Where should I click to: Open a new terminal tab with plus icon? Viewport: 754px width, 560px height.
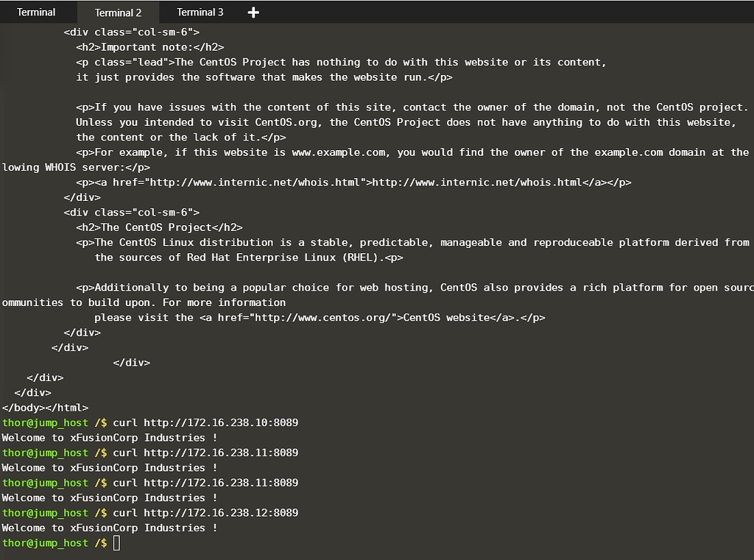(253, 13)
